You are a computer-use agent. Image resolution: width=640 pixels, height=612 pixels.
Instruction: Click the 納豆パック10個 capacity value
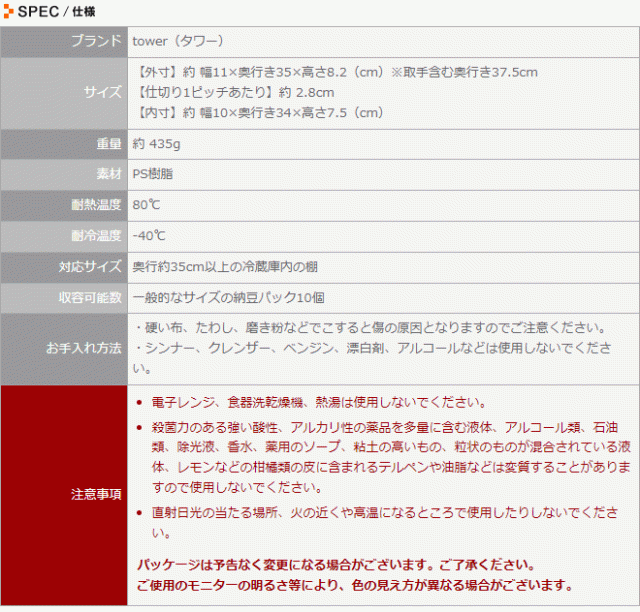(228, 298)
